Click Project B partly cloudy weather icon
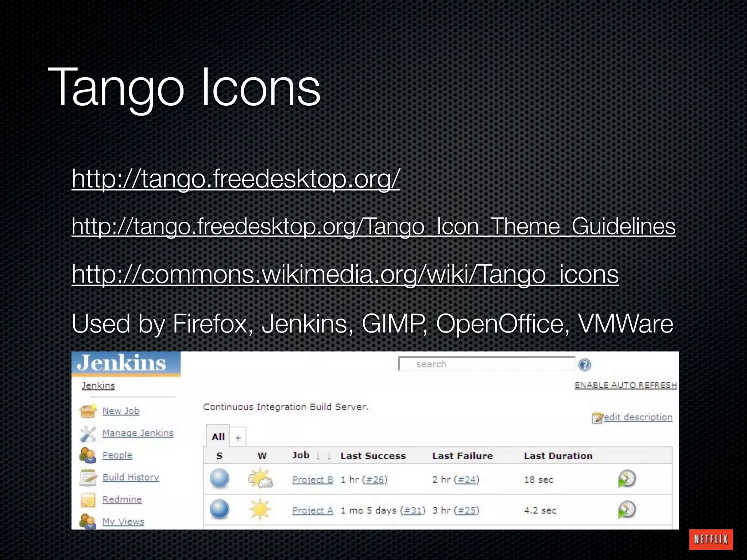 click(260, 479)
